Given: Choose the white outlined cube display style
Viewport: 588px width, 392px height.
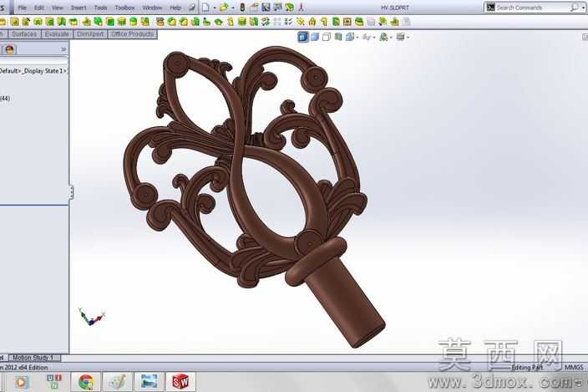Looking at the screenshot, I should pyautogui.click(x=327, y=37).
